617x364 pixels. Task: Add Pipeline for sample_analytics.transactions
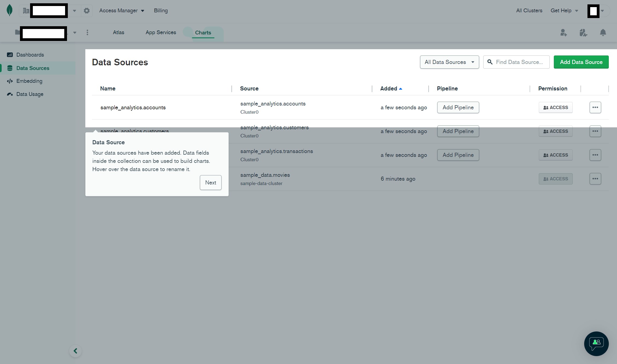pyautogui.click(x=458, y=155)
